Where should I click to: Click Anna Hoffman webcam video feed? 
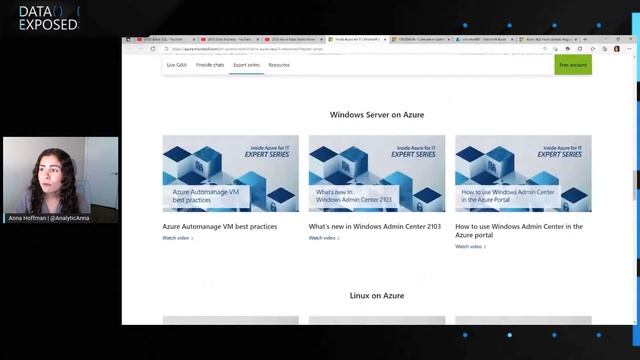coord(60,180)
